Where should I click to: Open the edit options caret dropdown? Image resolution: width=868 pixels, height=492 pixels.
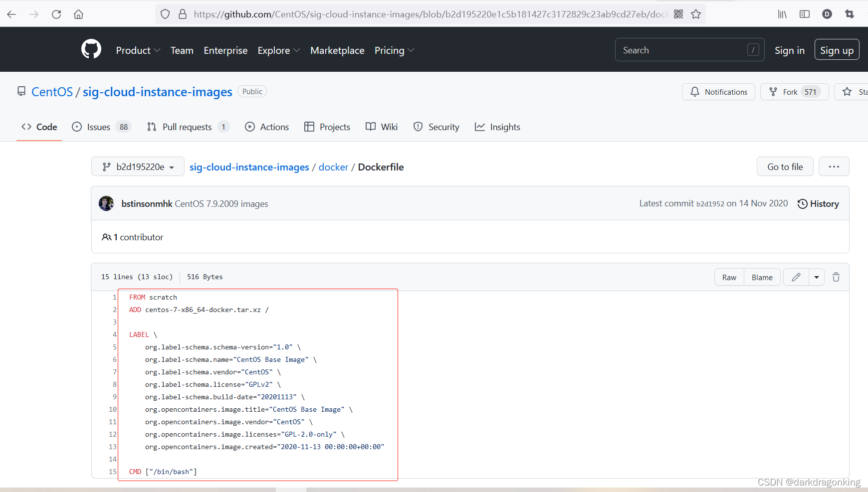point(817,277)
